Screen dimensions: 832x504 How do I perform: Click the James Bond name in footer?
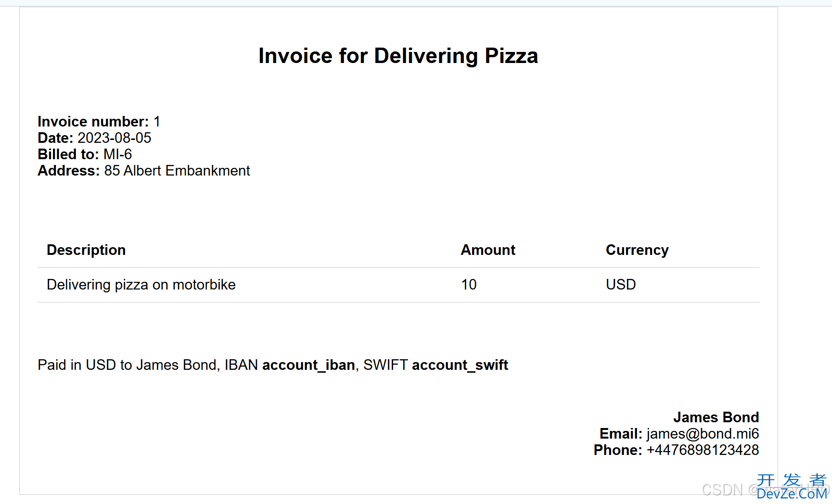tap(716, 417)
